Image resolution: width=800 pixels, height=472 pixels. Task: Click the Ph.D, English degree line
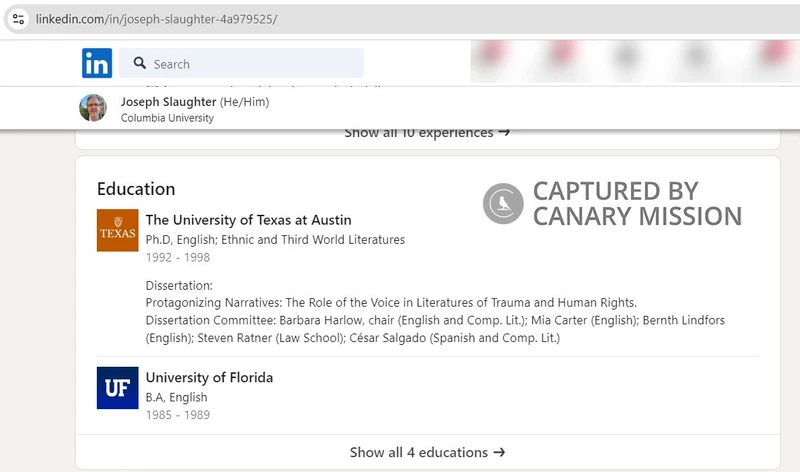pyautogui.click(x=275, y=240)
